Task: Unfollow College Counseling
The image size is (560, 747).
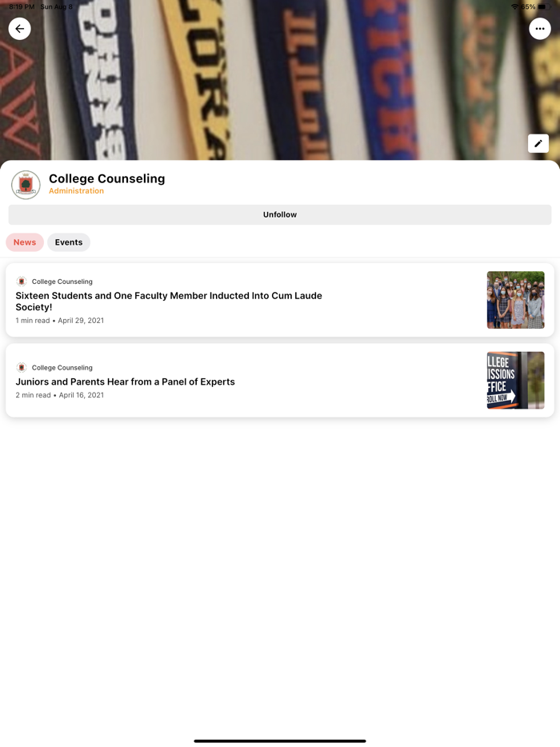Action: [280, 215]
